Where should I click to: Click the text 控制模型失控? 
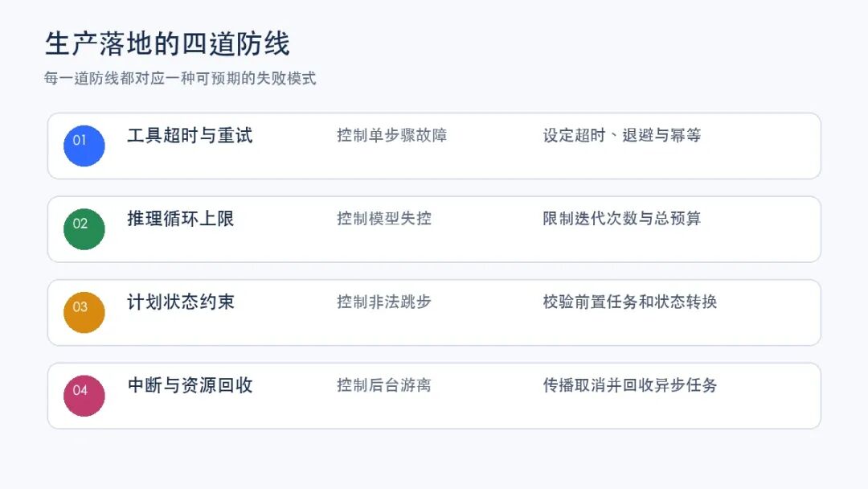click(384, 218)
